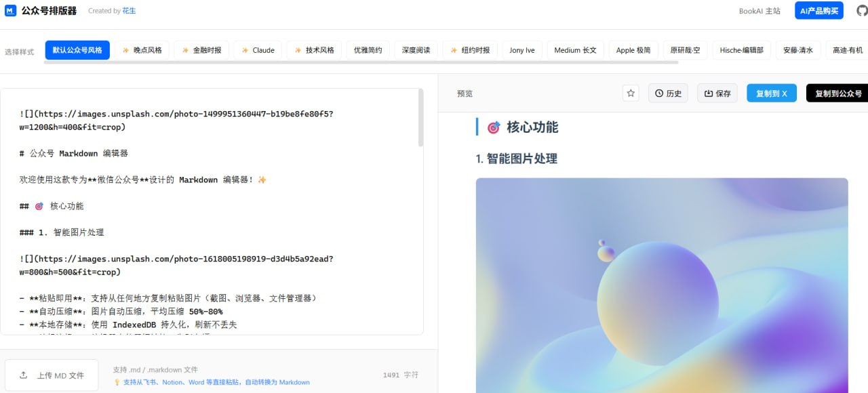Click the '# 公众号 Markdown 编辑器' editor line
Image resolution: width=868 pixels, height=393 pixels.
(74, 153)
